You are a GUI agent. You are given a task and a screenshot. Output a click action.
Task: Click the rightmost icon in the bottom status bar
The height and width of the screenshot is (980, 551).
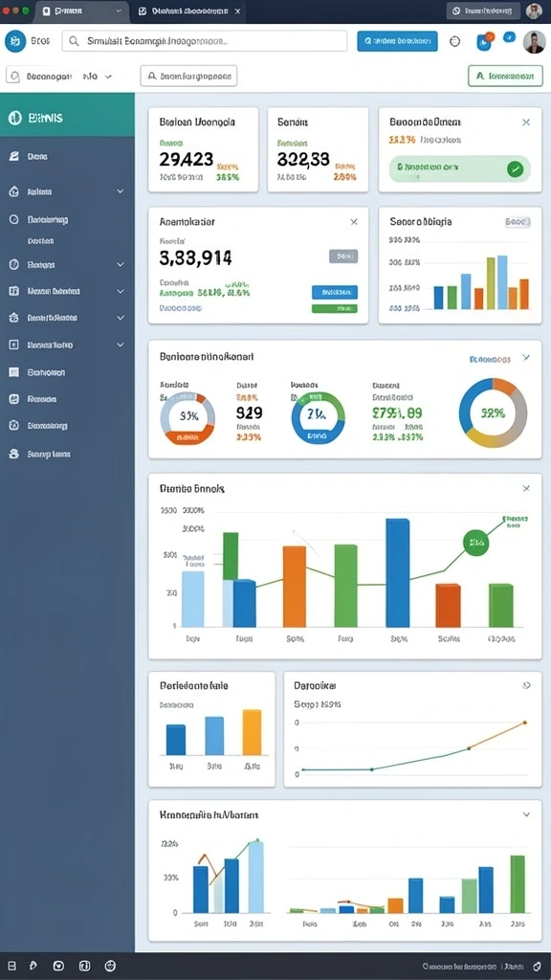tap(538, 966)
